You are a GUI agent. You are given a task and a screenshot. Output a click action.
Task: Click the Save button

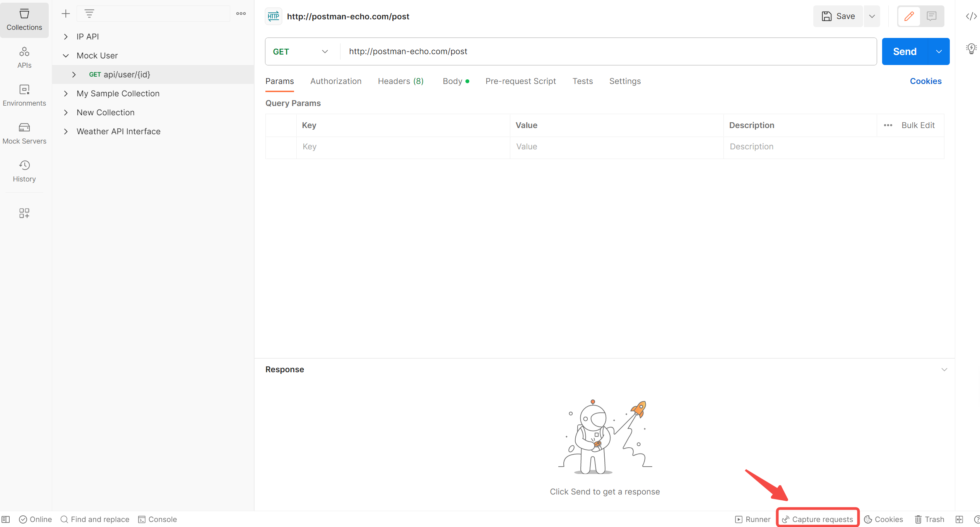pos(838,16)
